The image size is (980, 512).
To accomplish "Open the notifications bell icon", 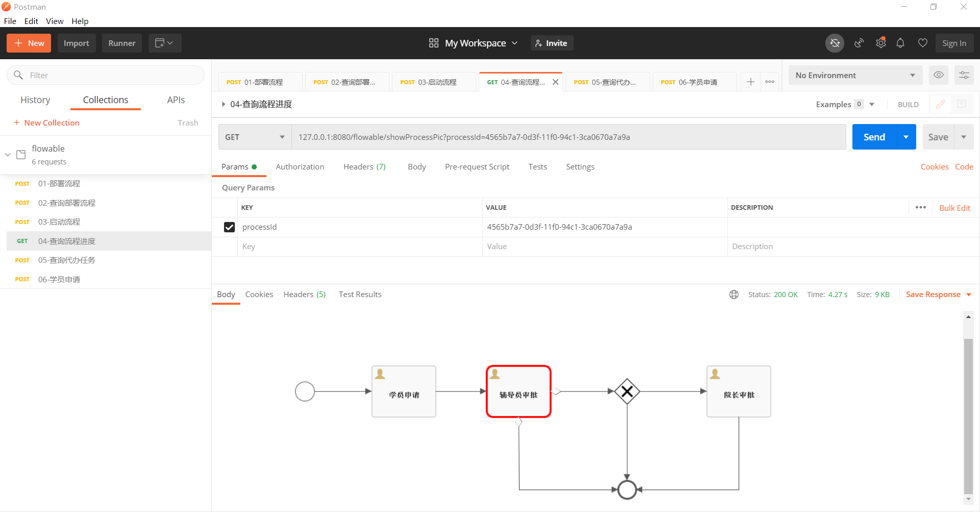I will [x=900, y=43].
